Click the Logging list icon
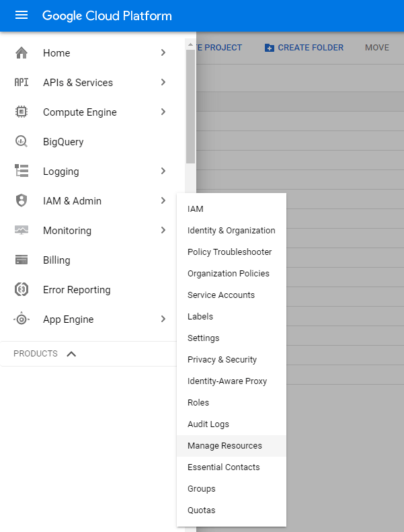This screenshot has width=404, height=532. click(22, 172)
